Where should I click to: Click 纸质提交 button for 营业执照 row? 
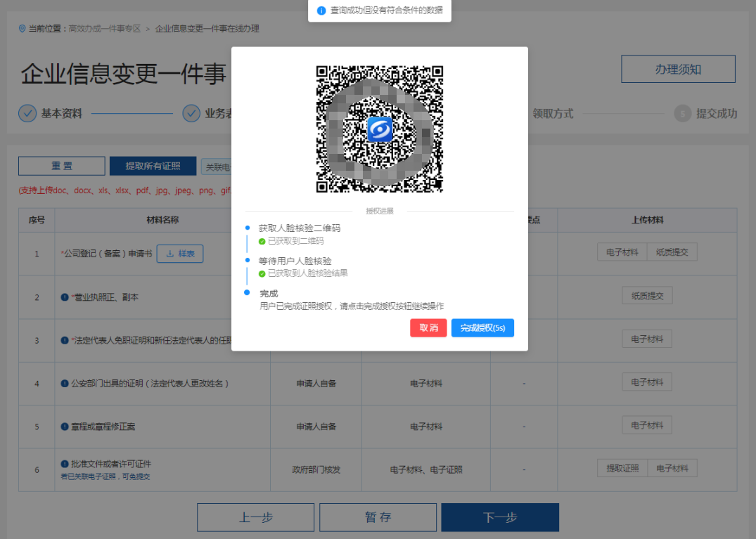[647, 296]
